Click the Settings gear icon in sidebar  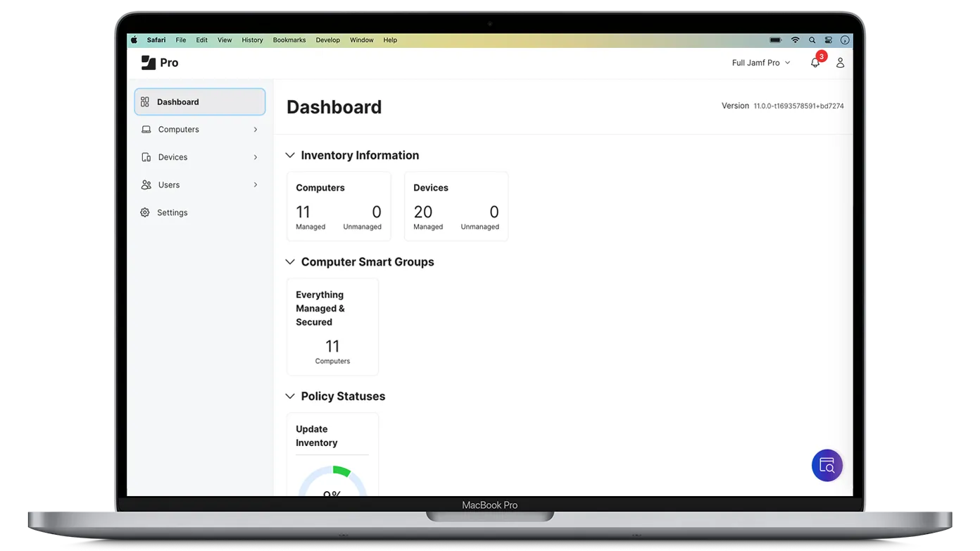tap(145, 213)
